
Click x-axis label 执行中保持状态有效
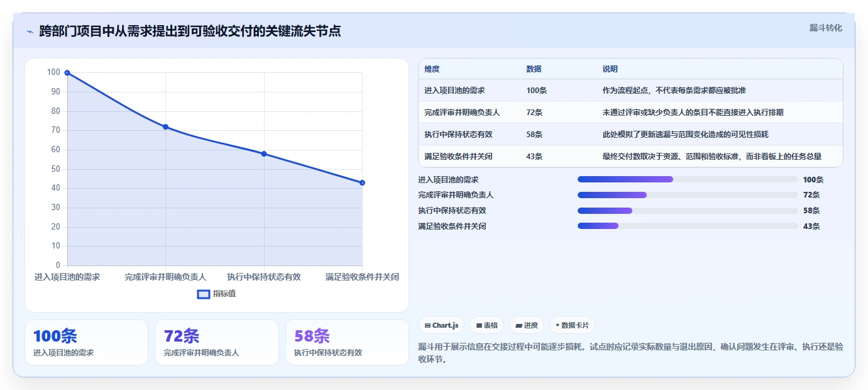pyautogui.click(x=264, y=277)
